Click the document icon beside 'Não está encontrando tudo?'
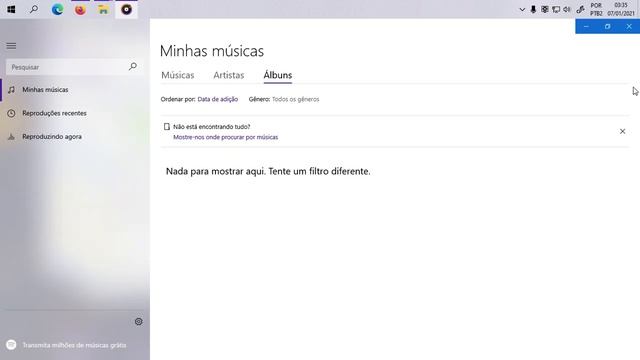The image size is (640, 360). 167,127
